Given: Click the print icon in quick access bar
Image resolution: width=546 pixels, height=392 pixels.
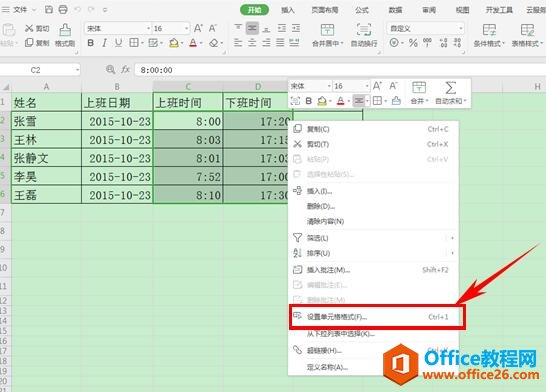Looking at the screenshot, I should point(63,9).
